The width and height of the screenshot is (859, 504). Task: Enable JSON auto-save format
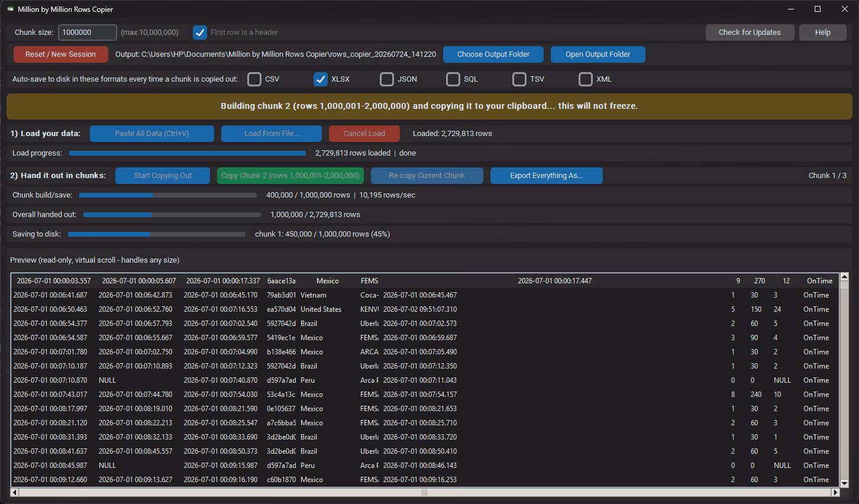387,79
